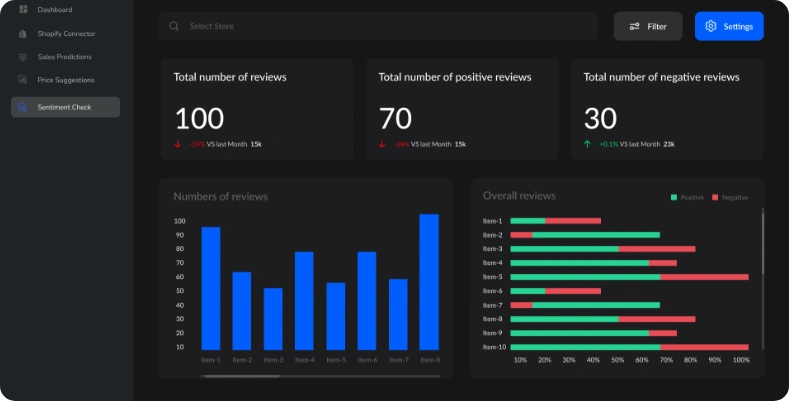Click the Select Store search field
The height and width of the screenshot is (401, 789).
click(x=378, y=26)
